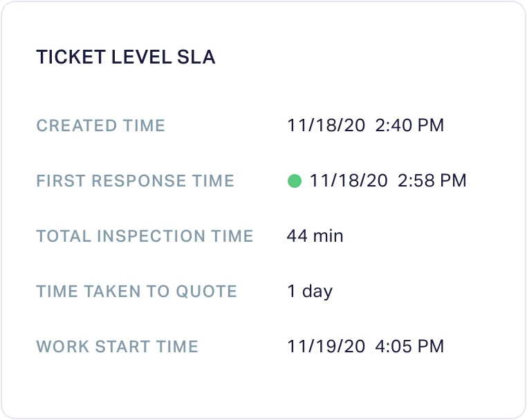This screenshot has width=527, height=420.
Task: Select the 44 min inspection value
Action: 315,236
